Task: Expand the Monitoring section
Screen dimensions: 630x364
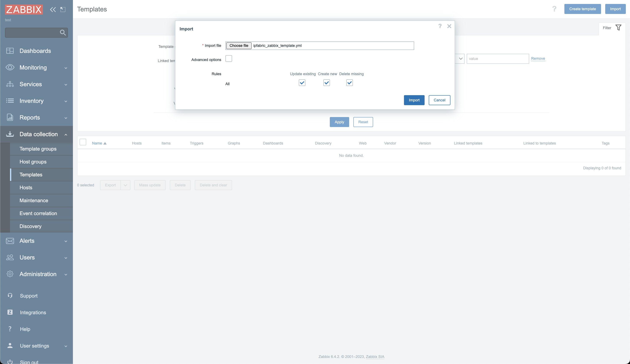Action: pos(33,67)
